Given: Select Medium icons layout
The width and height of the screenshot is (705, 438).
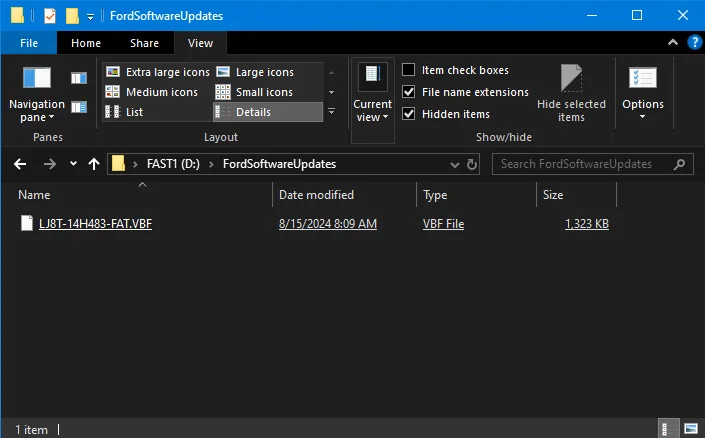Looking at the screenshot, I should (x=152, y=92).
